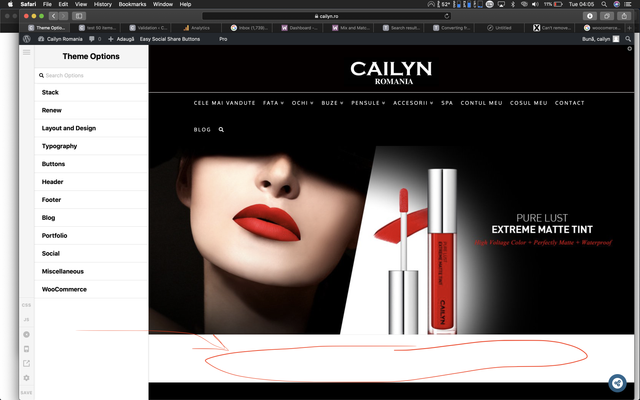The height and width of the screenshot is (400, 640).
Task: Click the user avatar next to Bună, cailyn
Action: [616, 39]
